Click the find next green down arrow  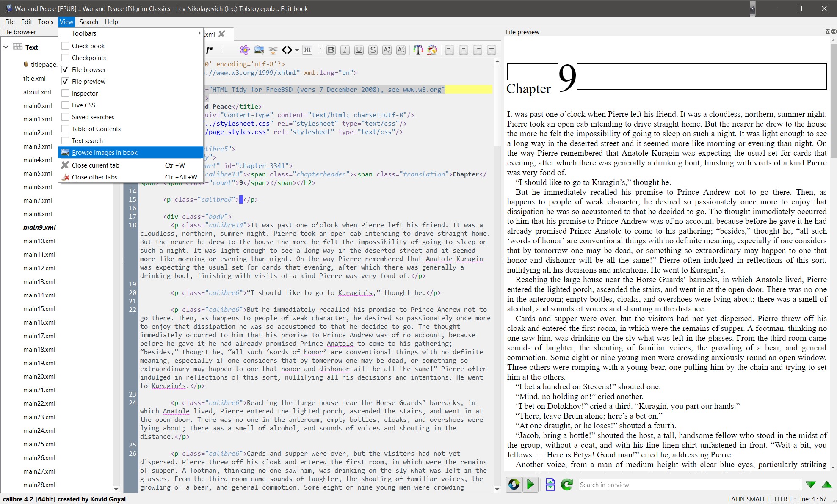pyautogui.click(x=810, y=485)
